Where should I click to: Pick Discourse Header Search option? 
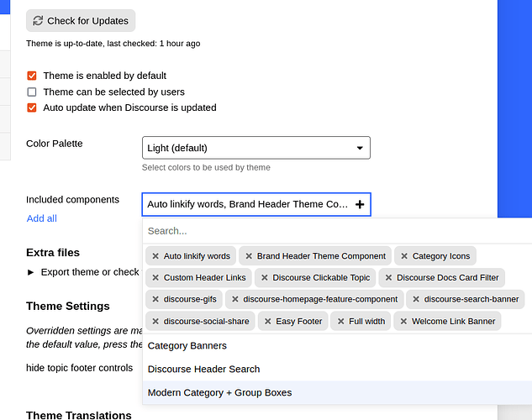point(203,369)
